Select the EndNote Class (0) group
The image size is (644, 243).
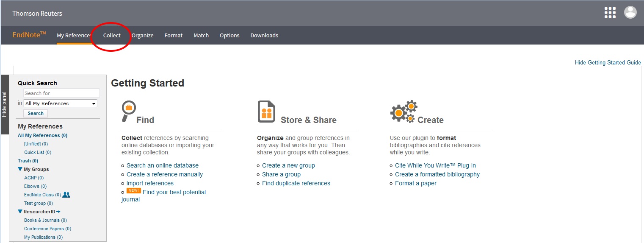click(x=42, y=195)
